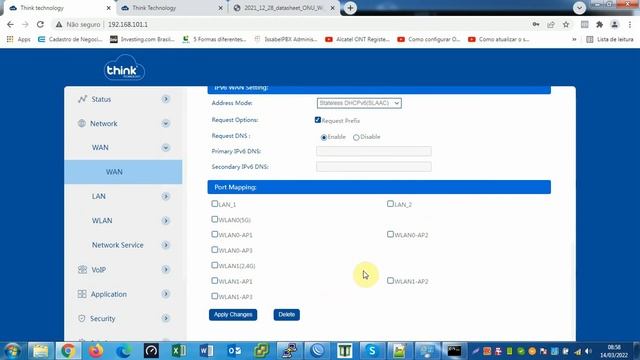Toggle the Request Prefix checkbox
Viewport: 640px width, 360px height.
318,120
